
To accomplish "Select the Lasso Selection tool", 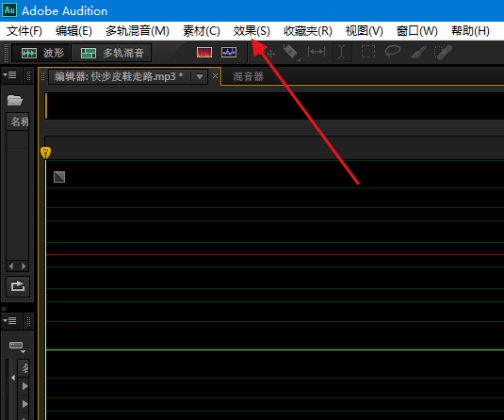I will (x=393, y=52).
